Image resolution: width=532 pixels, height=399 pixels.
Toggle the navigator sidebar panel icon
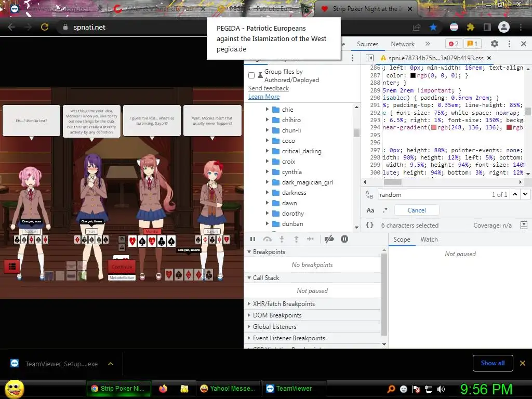click(370, 58)
